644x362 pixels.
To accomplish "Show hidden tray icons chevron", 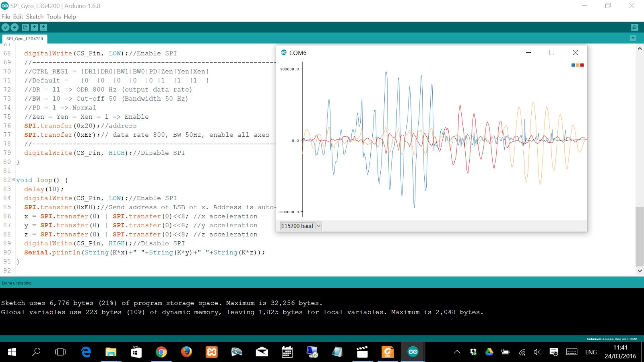I will tap(457, 352).
